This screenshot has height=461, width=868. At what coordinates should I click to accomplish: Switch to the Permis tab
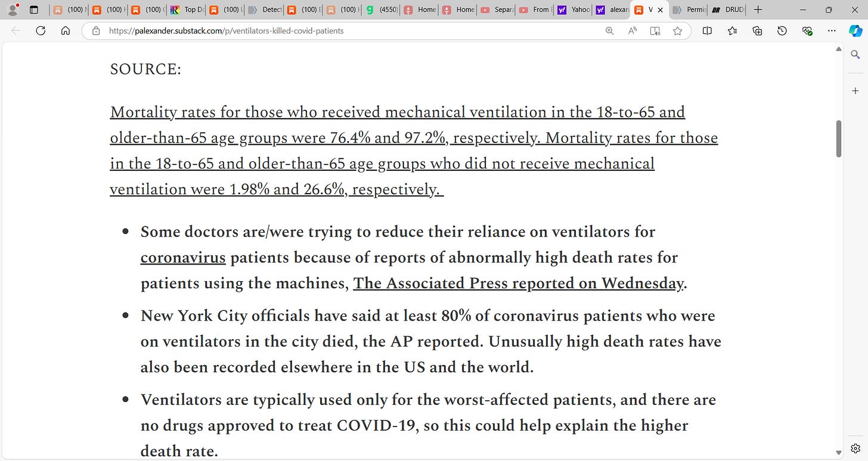[x=688, y=10]
